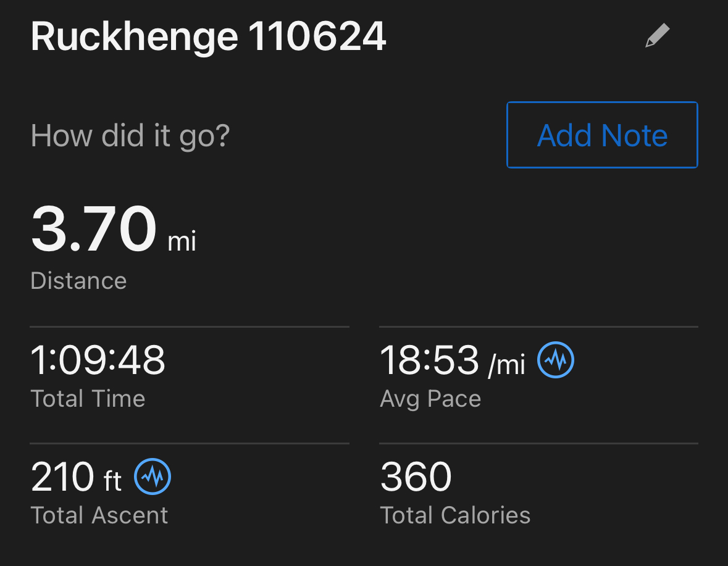Tap the pulse icon next to Avg Pace
This screenshot has height=566, width=728.
pyautogui.click(x=556, y=359)
